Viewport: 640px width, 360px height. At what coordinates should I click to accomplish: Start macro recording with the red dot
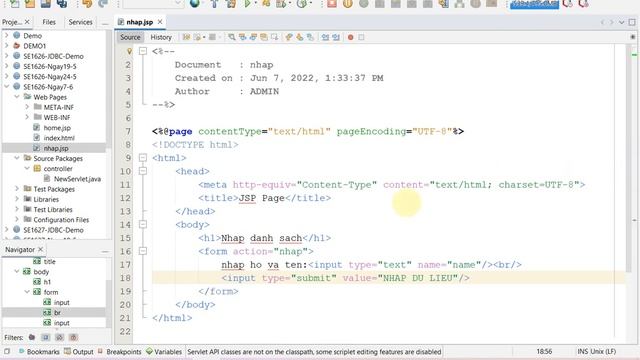tap(350, 37)
